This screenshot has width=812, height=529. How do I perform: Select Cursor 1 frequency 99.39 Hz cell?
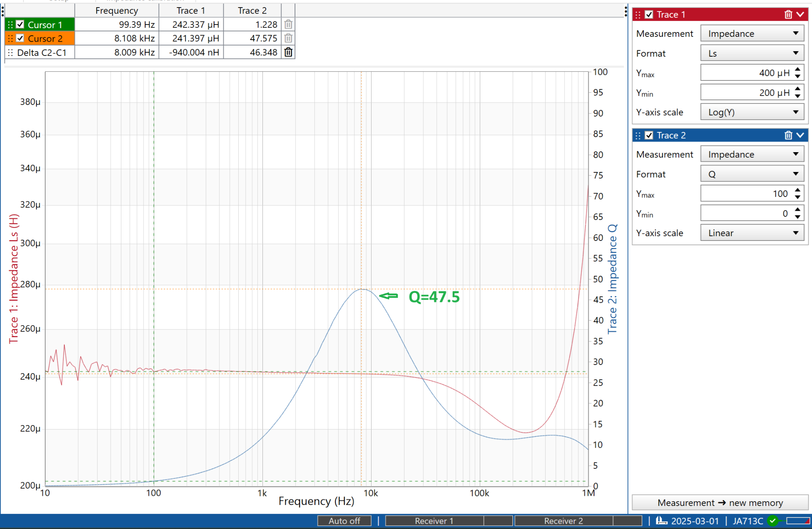click(117, 25)
